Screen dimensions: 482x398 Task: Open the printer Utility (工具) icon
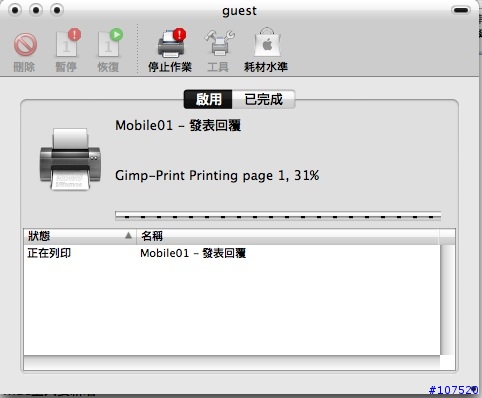[x=219, y=43]
